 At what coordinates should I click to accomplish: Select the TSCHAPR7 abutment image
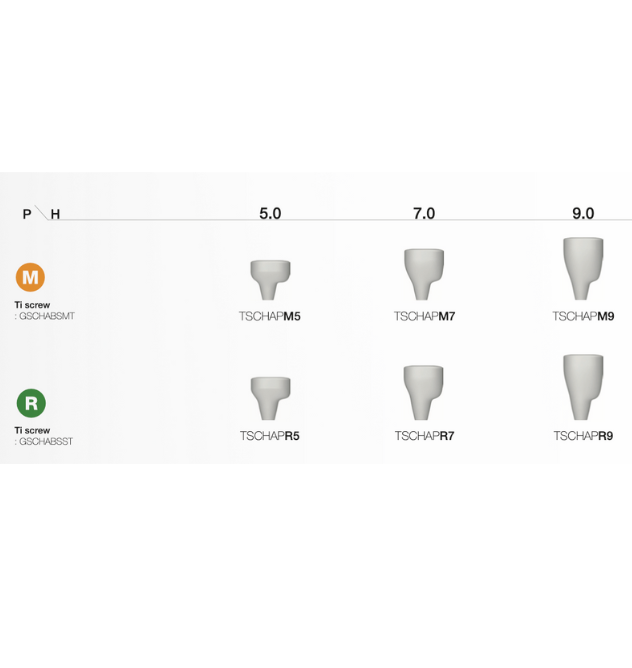[x=424, y=392]
